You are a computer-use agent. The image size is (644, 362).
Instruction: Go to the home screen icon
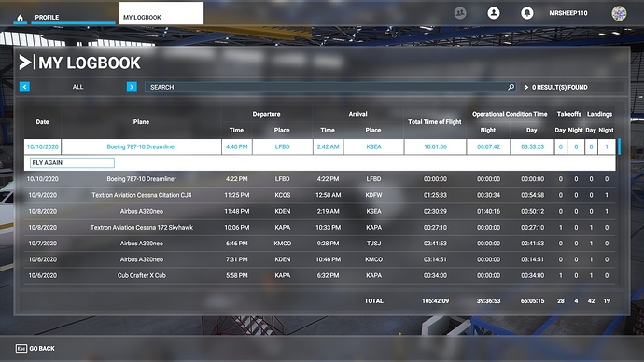click(20, 18)
